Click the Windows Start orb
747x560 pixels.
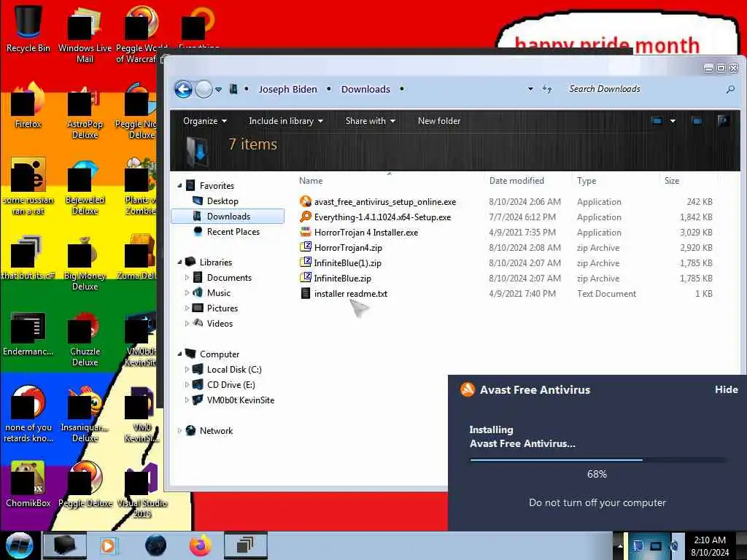click(x=20, y=545)
